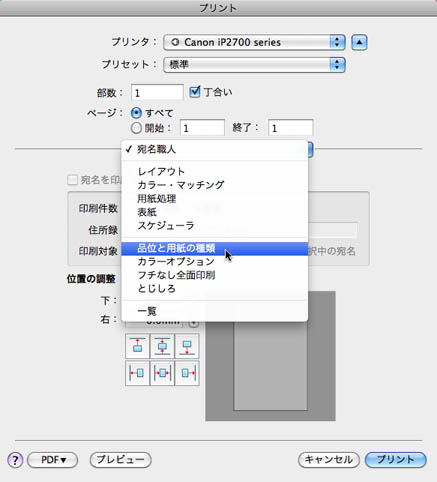The width and height of the screenshot is (437, 482).
Task: Click the プレビュー button
Action: (x=121, y=460)
